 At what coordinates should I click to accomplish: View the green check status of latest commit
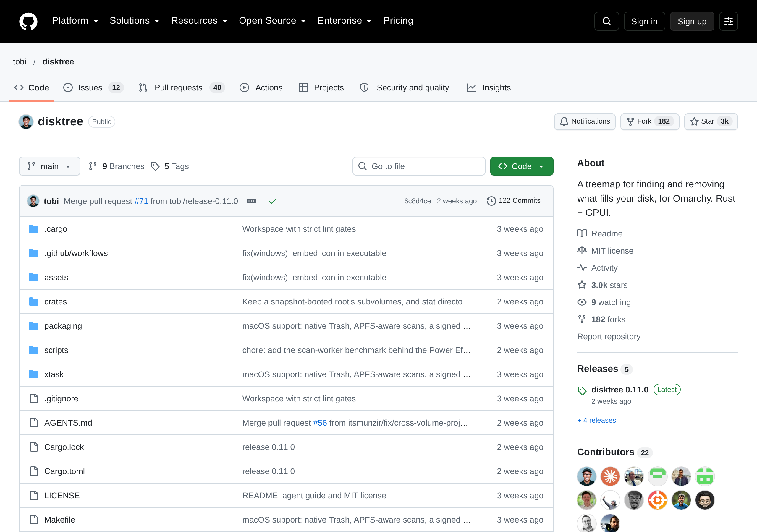pos(272,201)
